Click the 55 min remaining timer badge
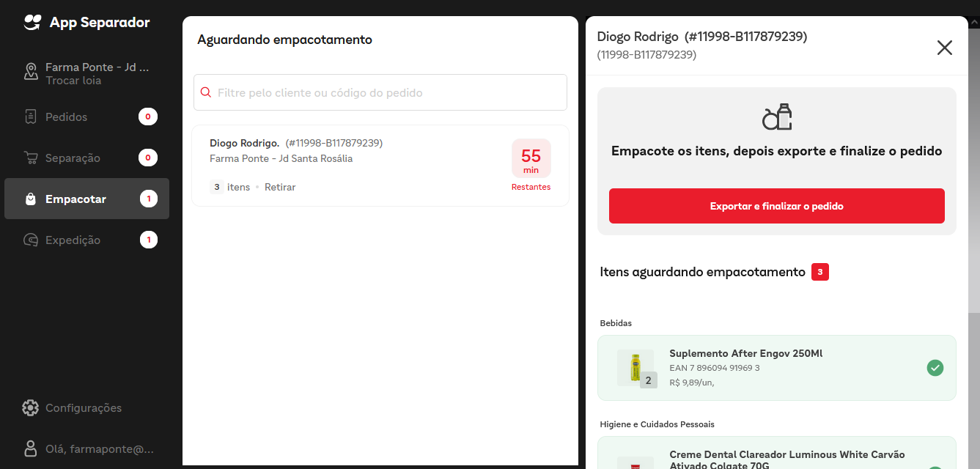Viewport: 980px width, 469px height. point(531,159)
